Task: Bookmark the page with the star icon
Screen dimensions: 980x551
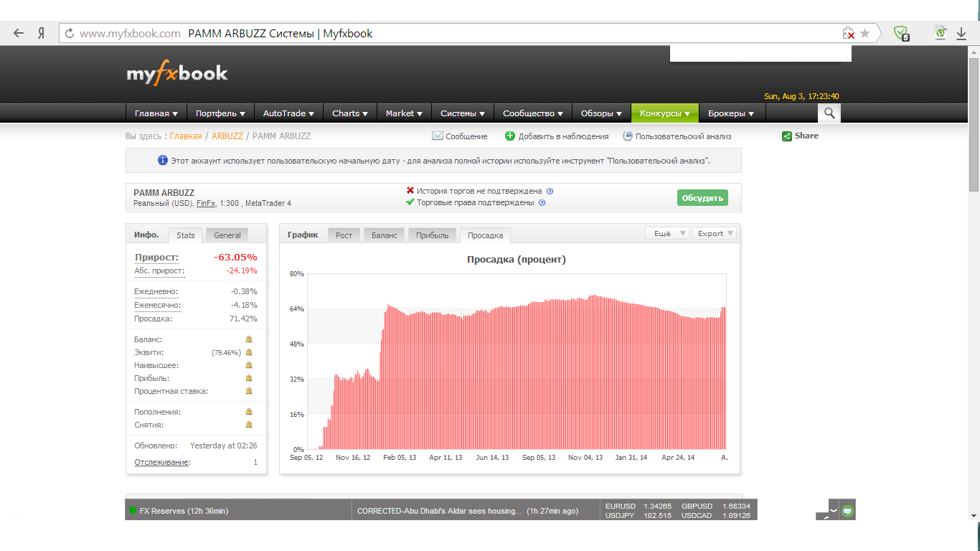Action: [x=865, y=33]
